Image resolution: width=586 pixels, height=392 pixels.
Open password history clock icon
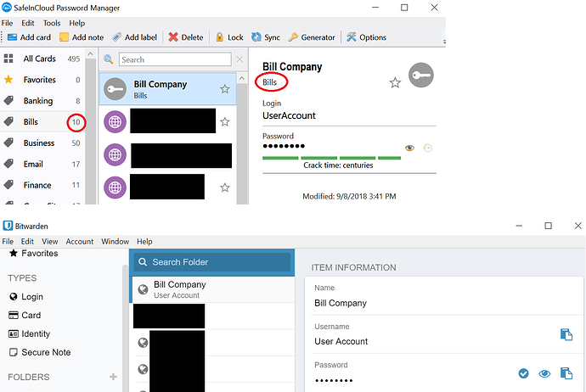pyautogui.click(x=427, y=148)
